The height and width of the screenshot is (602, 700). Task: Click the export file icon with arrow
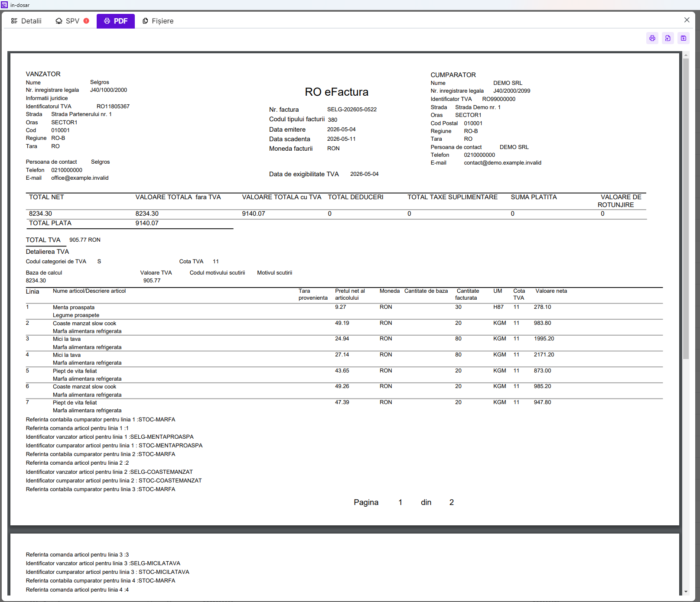668,38
